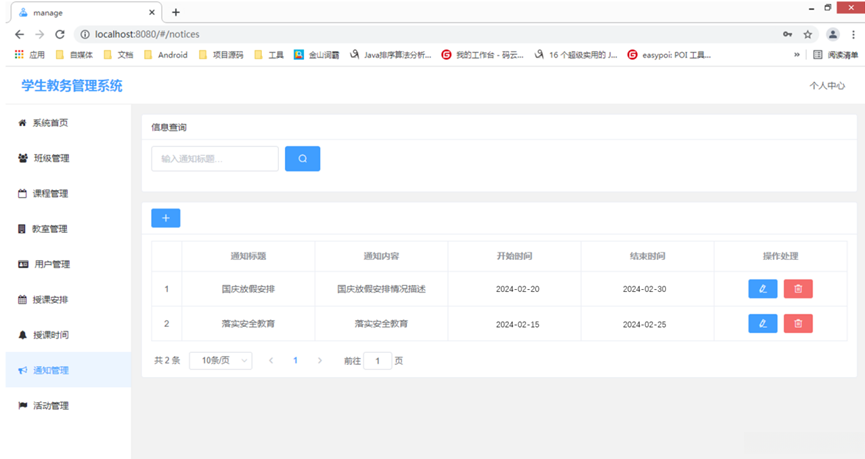The image size is (865, 459).
Task: Edit the 落实安全教育 notice row
Action: pyautogui.click(x=762, y=323)
